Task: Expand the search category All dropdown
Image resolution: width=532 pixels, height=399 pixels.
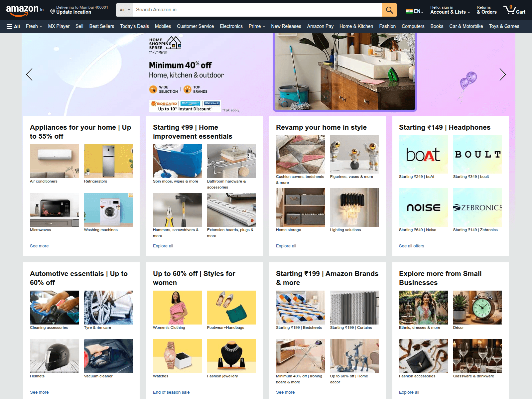Action: (x=125, y=10)
